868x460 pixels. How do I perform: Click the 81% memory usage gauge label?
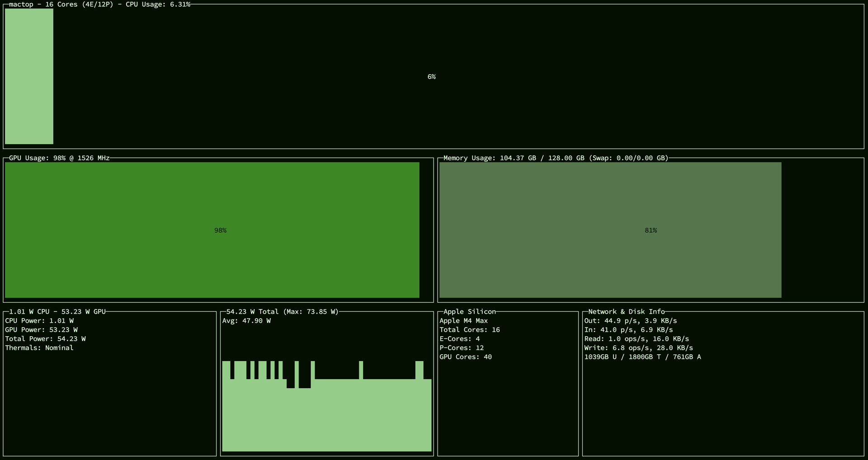coord(651,230)
